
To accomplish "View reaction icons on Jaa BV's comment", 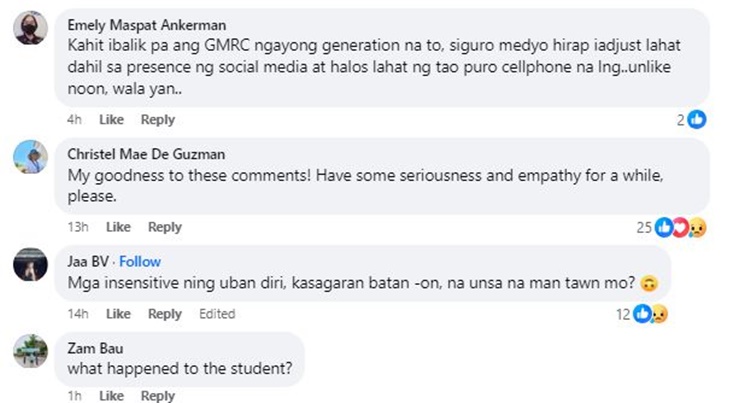I will (659, 314).
